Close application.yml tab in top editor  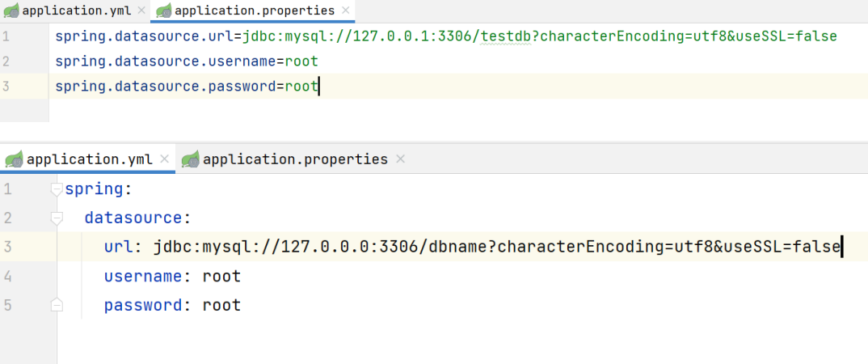point(141,11)
